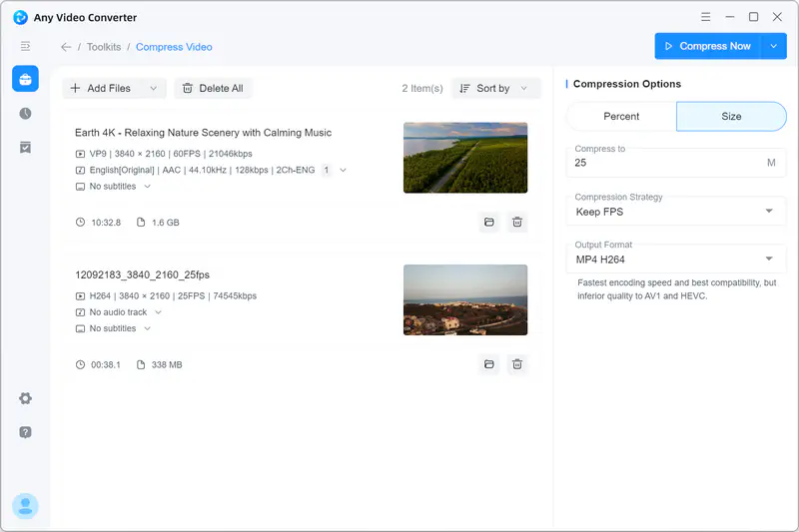Image resolution: width=799 pixels, height=532 pixels.
Task: Switch compression mode to Percent
Action: coord(621,117)
